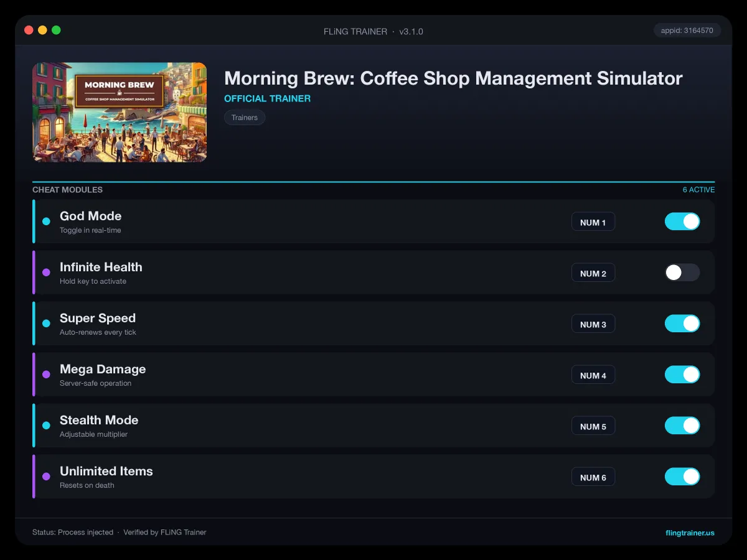The image size is (747, 560).
Task: Select the Stealth Mode title text
Action: click(x=99, y=420)
